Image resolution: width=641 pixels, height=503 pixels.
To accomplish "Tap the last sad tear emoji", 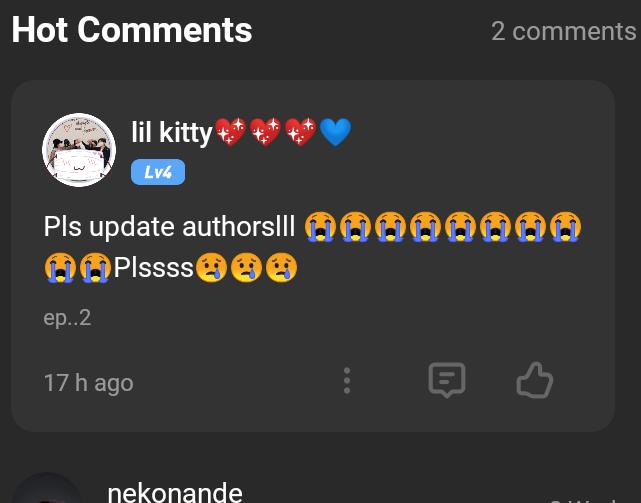I will click(x=281, y=268).
